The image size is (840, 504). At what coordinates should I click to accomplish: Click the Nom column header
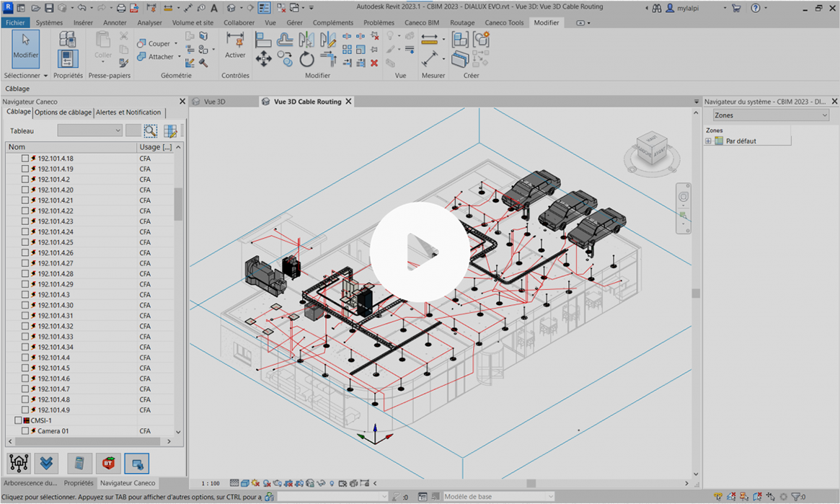click(x=71, y=147)
